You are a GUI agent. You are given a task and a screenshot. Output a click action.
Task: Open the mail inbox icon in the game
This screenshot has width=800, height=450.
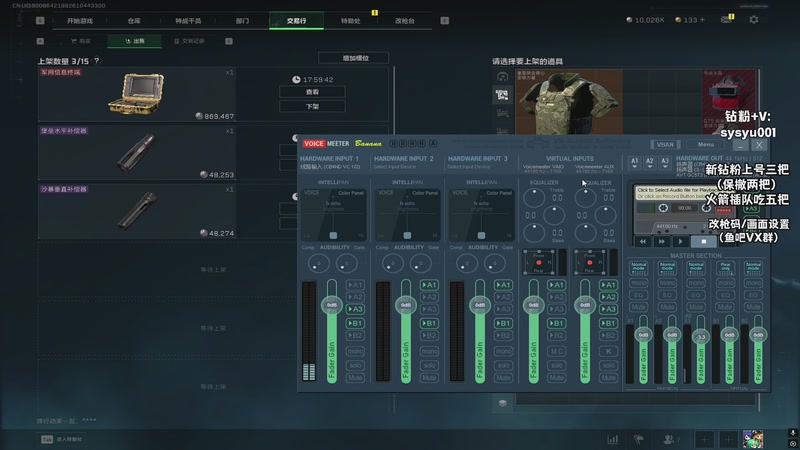726,20
